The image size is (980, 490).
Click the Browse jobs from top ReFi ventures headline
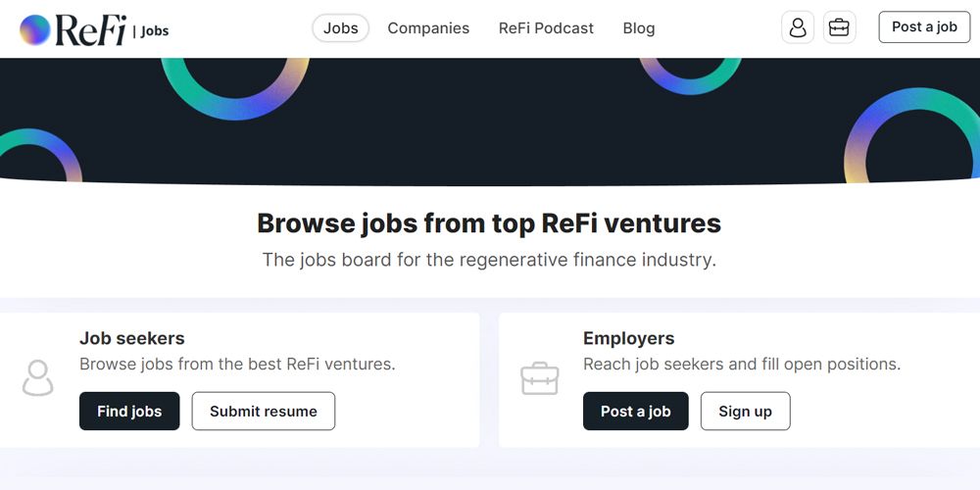pyautogui.click(x=489, y=223)
